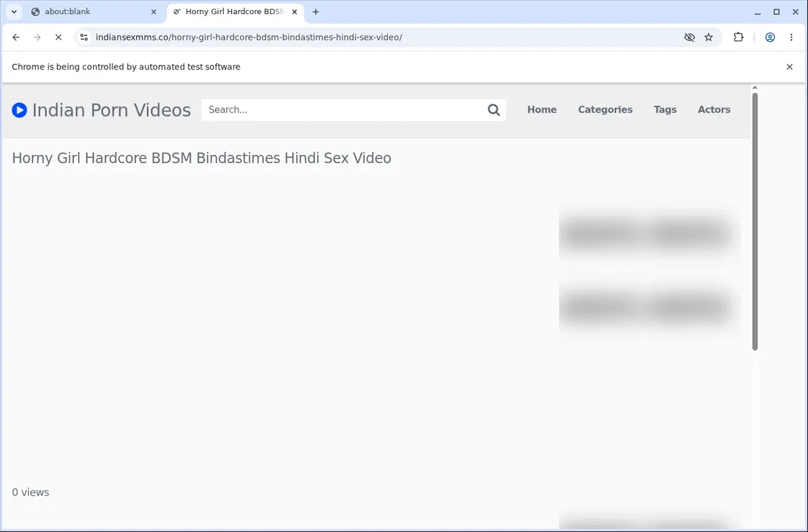Stop loading the page
This screenshot has width=808, height=532.
coord(58,38)
